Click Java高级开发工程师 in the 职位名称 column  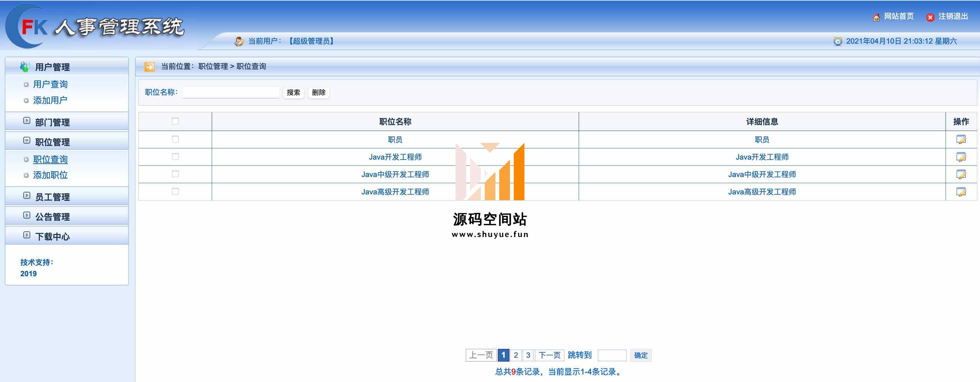[395, 192]
